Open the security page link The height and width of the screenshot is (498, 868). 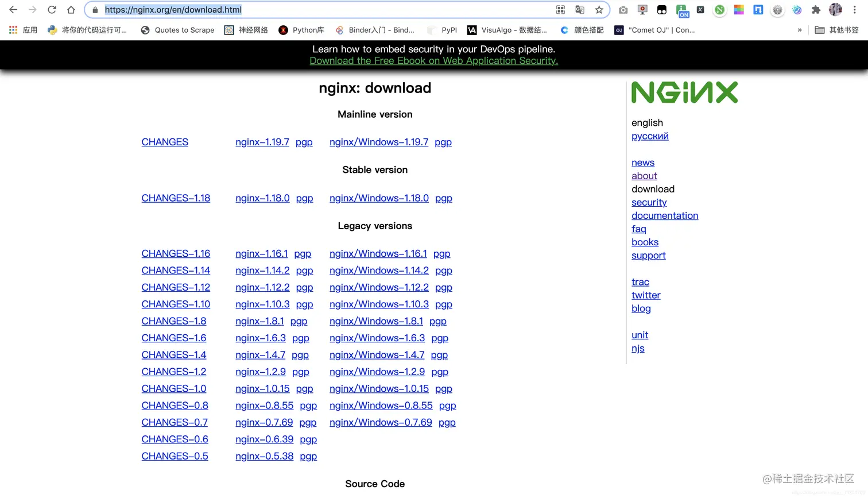(649, 202)
